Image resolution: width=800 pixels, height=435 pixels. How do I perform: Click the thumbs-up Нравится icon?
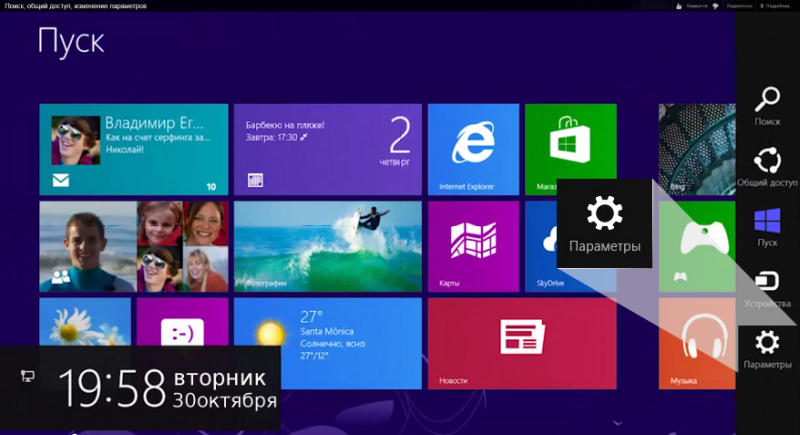[x=679, y=6]
